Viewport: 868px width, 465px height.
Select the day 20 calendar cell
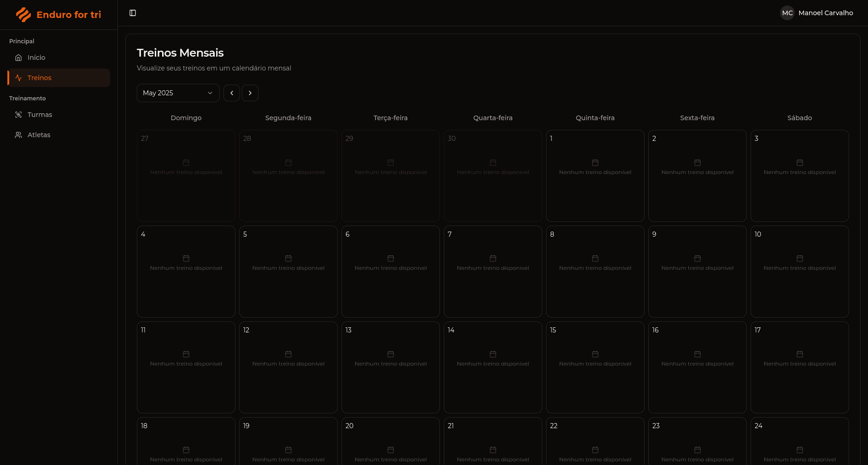coord(391,441)
